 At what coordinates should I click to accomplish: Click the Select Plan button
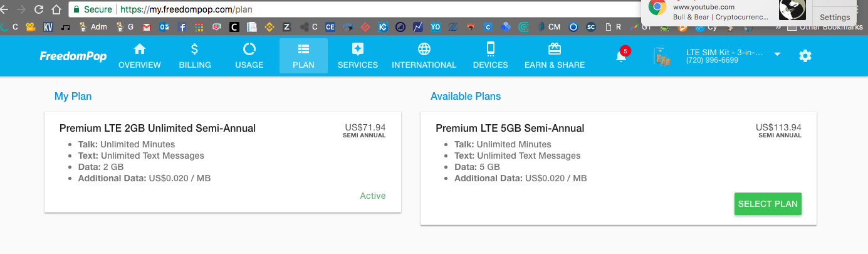(768, 204)
